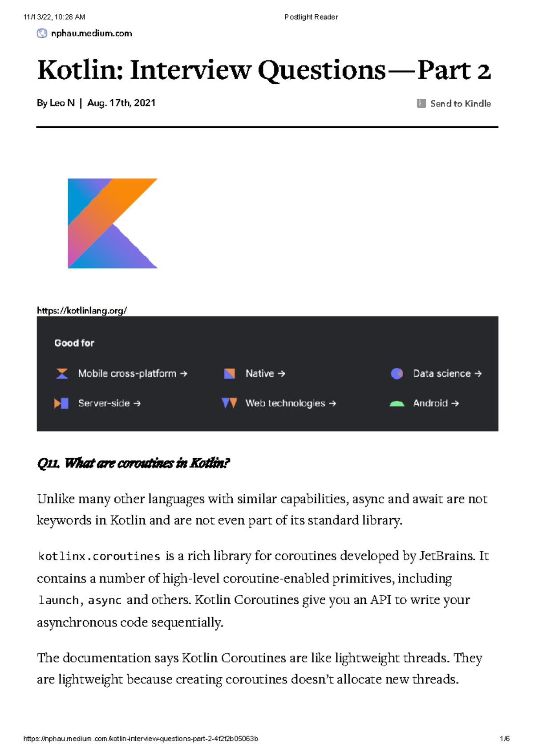
Task: Click the Native orange-blue square icon
Action: coord(230,374)
